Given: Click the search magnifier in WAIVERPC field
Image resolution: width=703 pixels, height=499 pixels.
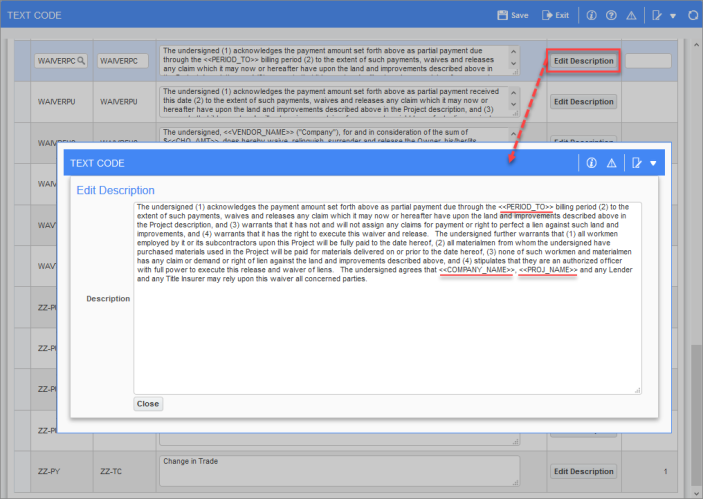Looking at the screenshot, I should tap(81, 61).
